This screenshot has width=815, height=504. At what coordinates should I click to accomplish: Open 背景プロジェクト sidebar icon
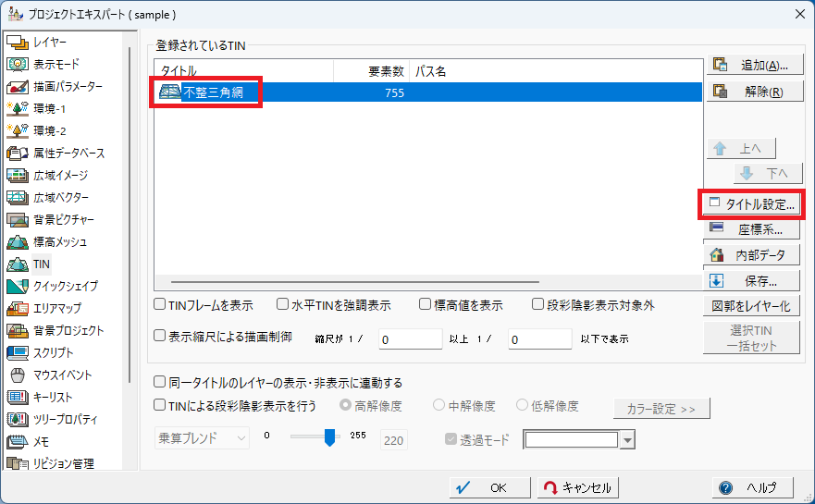(18, 331)
